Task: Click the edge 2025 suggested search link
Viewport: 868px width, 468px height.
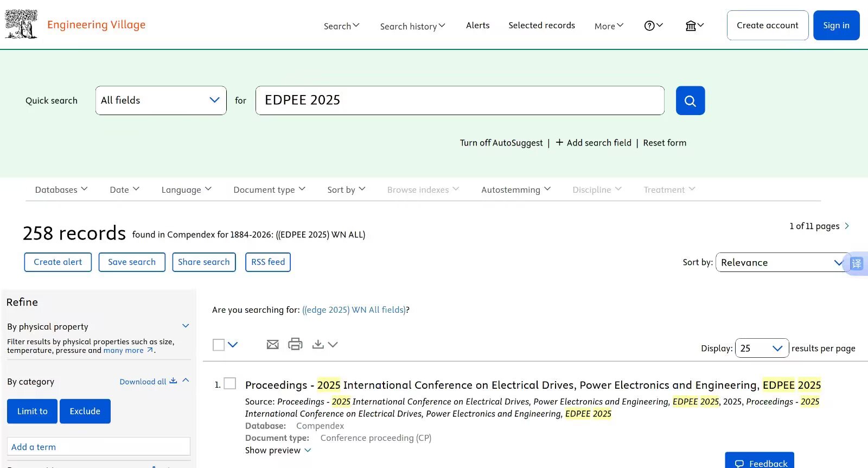Action: coord(354,309)
